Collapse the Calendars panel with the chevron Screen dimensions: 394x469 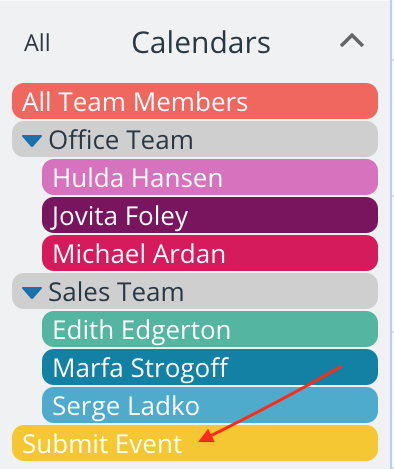352,41
